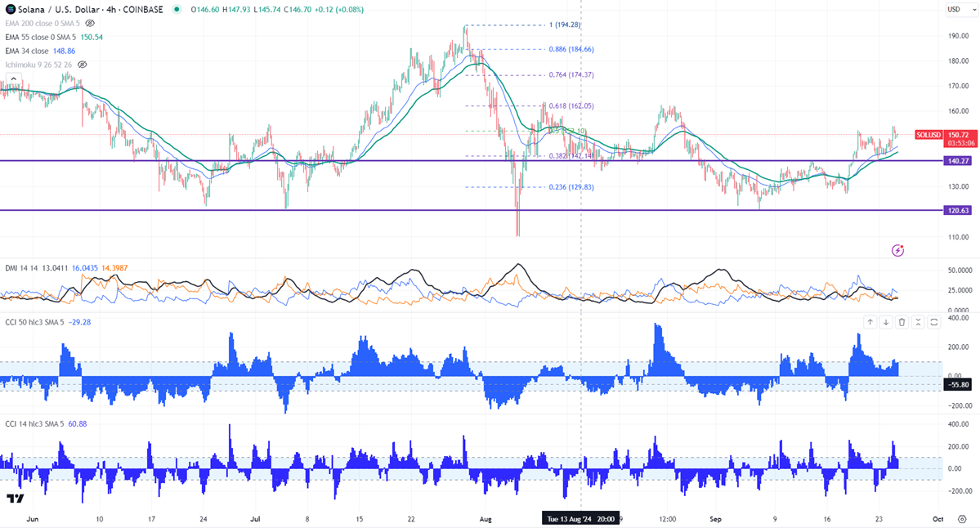Screen dimensions: 980x528
Task: Open chart settings gear at time axis corner
Action: (x=962, y=519)
